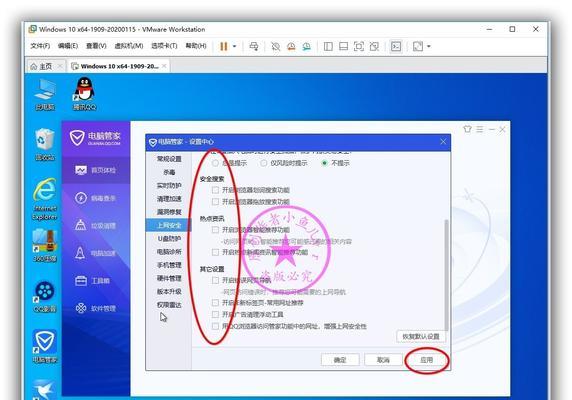Tick the 开启新标签页-常用网址推荐 checkbox
The image size is (572, 400).
pos(215,303)
